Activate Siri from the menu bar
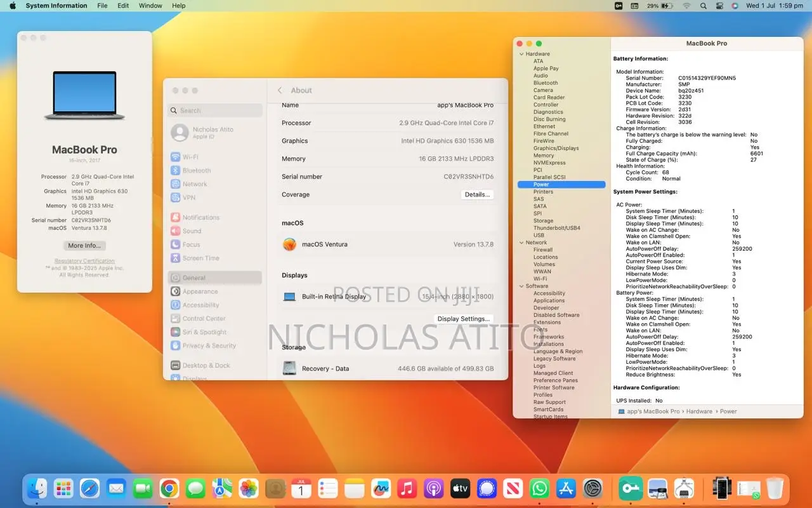This screenshot has height=508, width=812. (735, 6)
